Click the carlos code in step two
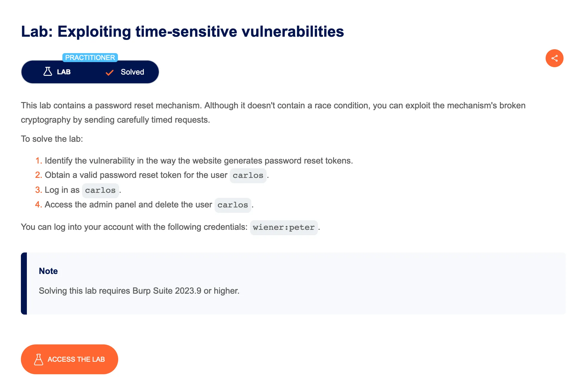 click(248, 175)
